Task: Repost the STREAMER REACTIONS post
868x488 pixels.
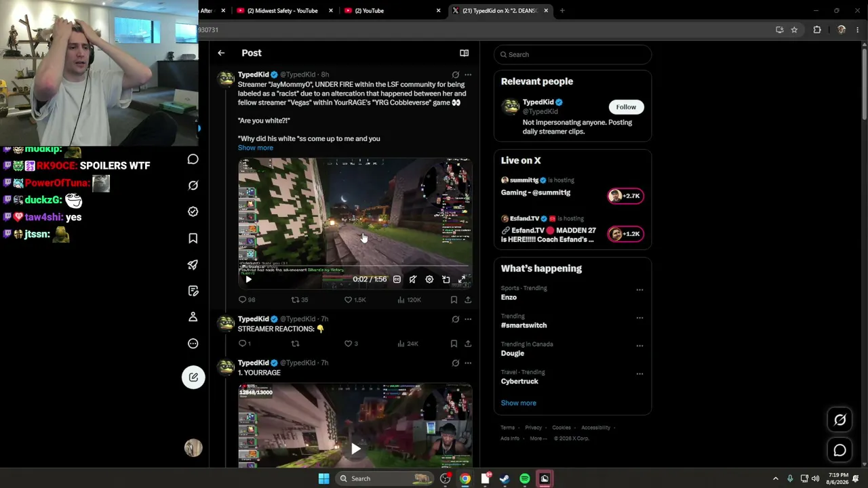Action: pyautogui.click(x=295, y=344)
